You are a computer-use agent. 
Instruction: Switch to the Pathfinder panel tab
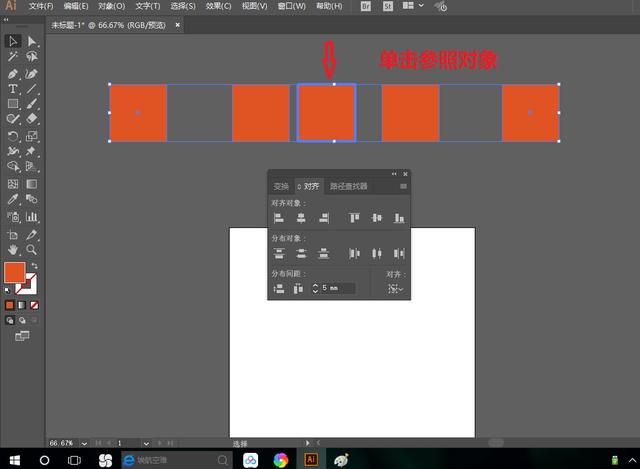pos(349,186)
